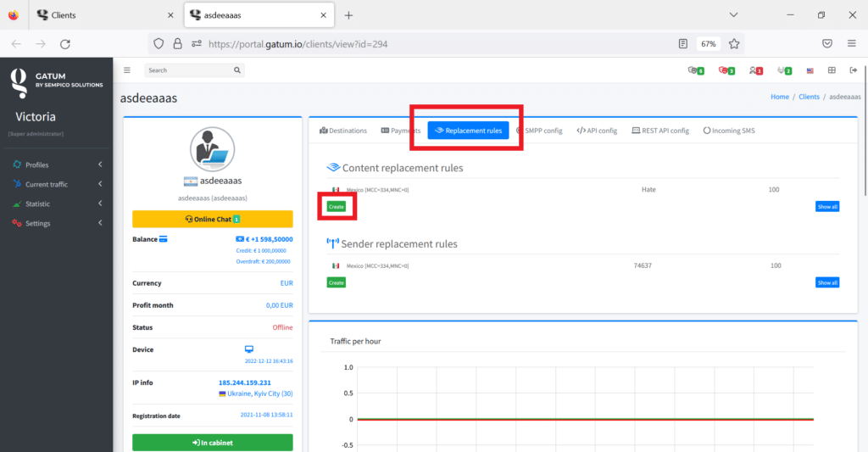Select the Replacement rules tab
Image resolution: width=868 pixels, height=452 pixels.
468,131
